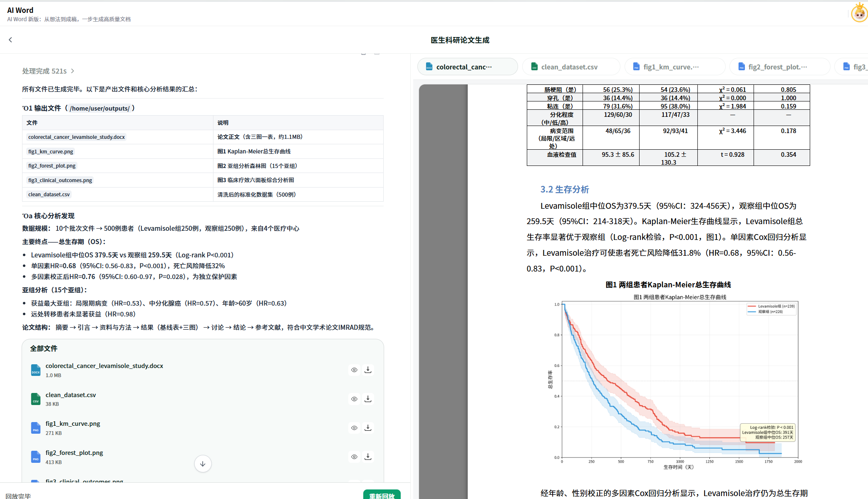Screen dimensions: 868x499
Task: Switch to the fig1_km_curve tab
Action: 675,67
